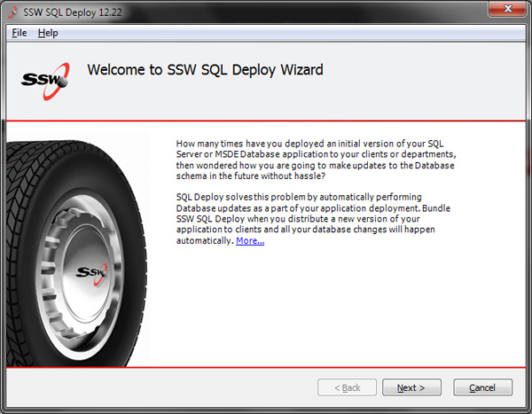The image size is (532, 414).
Task: Click the SSW logo in header
Action: (45, 81)
